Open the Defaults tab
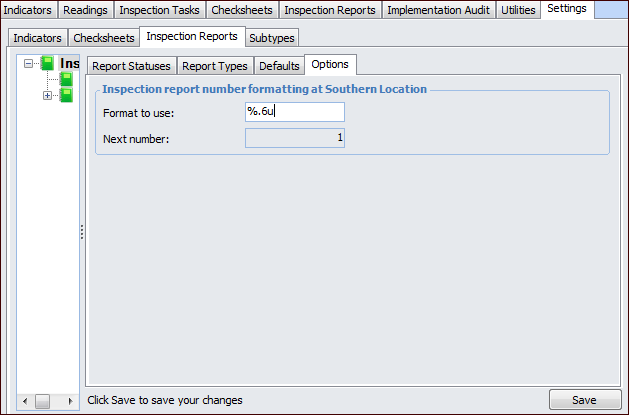The height and width of the screenshot is (415, 629). pos(279,66)
